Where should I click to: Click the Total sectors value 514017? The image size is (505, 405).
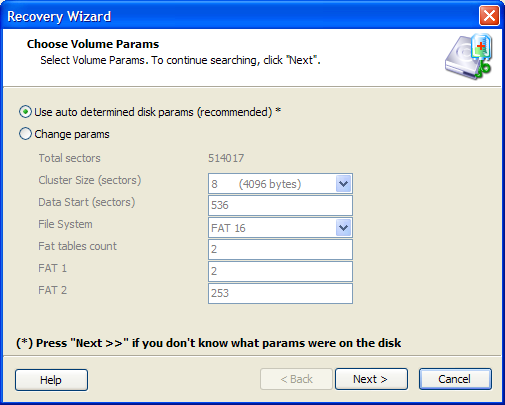(x=226, y=158)
